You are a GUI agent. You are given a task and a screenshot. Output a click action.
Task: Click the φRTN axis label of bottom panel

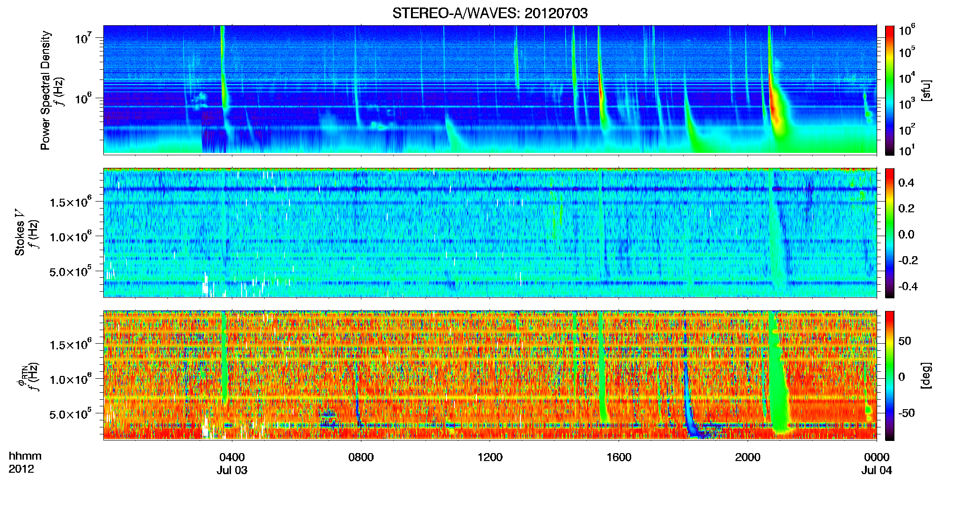click(x=22, y=376)
